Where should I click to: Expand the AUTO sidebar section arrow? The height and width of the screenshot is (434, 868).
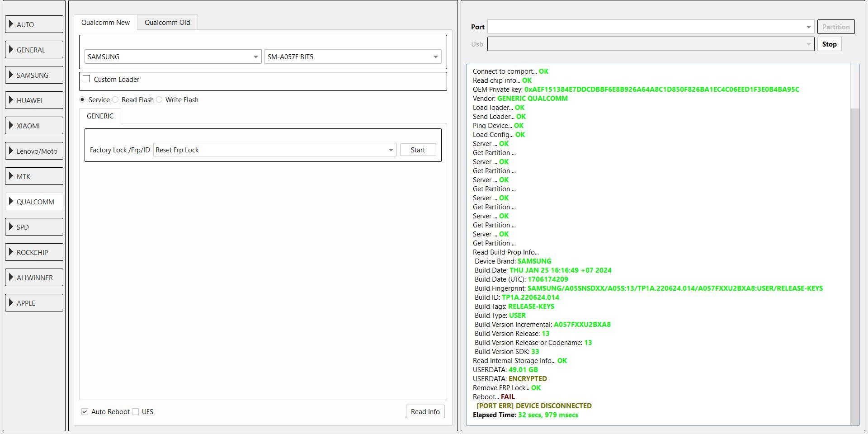(11, 24)
